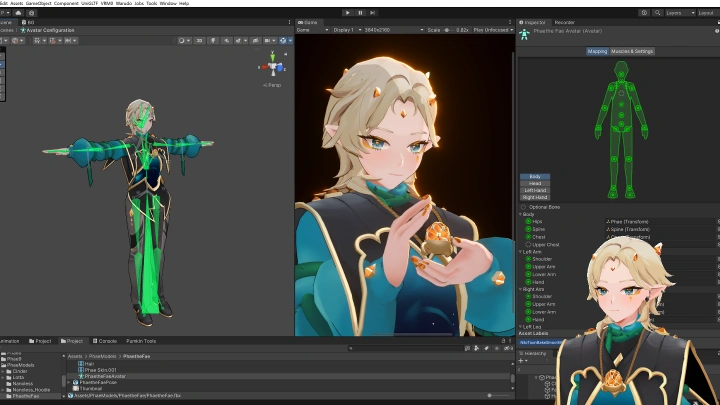Adjust the Game view Scale slider
This screenshot has height=405, width=720.
click(449, 30)
